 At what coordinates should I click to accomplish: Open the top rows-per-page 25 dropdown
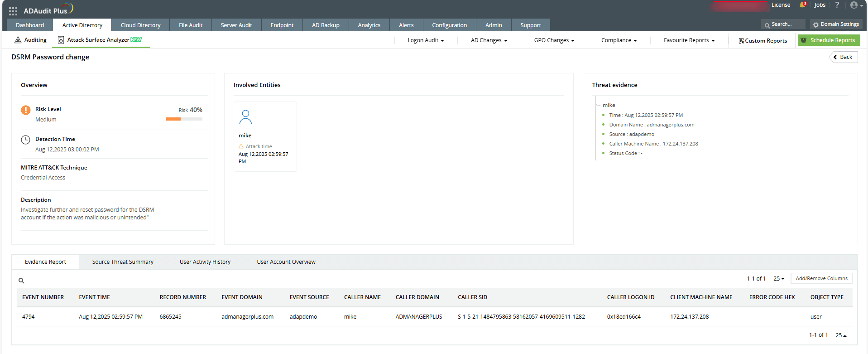pos(779,279)
